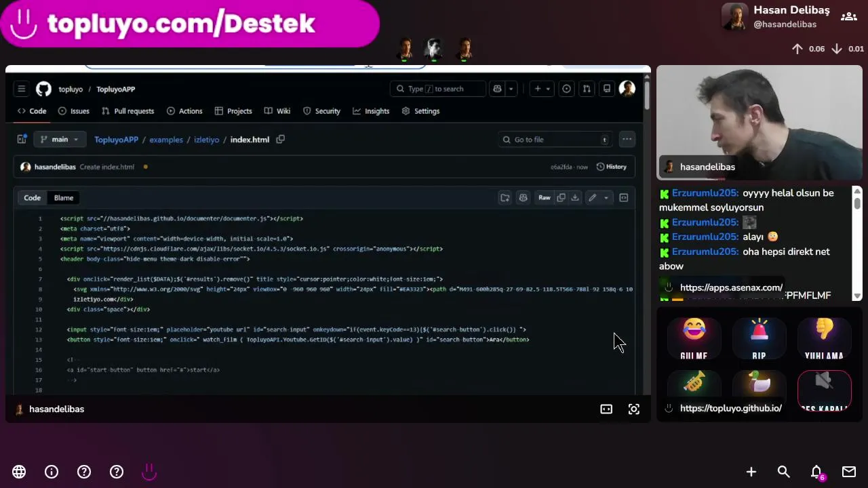This screenshot has height=488, width=868.
Task: Open the Code repository tab
Action: click(32, 111)
